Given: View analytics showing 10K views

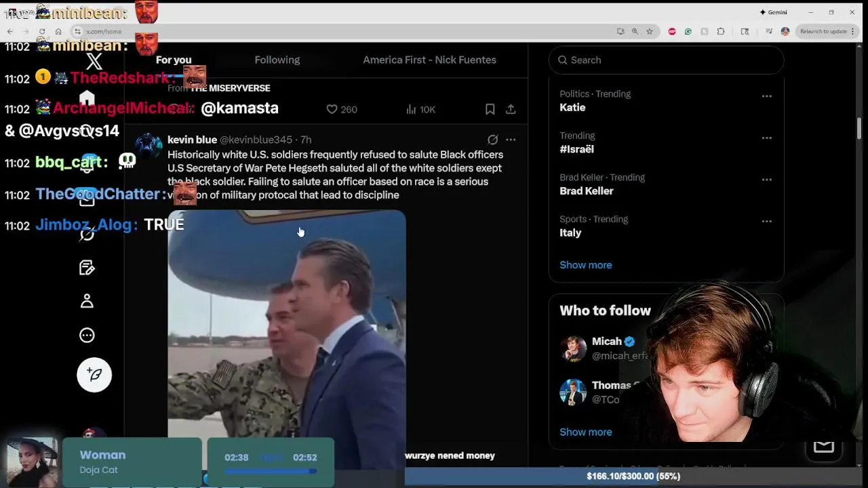Looking at the screenshot, I should [x=420, y=109].
